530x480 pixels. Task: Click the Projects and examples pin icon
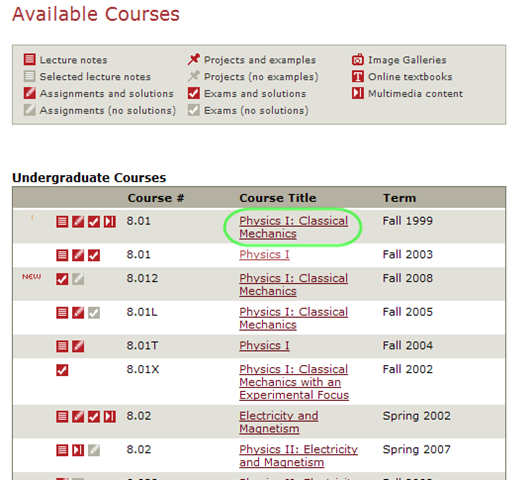194,59
